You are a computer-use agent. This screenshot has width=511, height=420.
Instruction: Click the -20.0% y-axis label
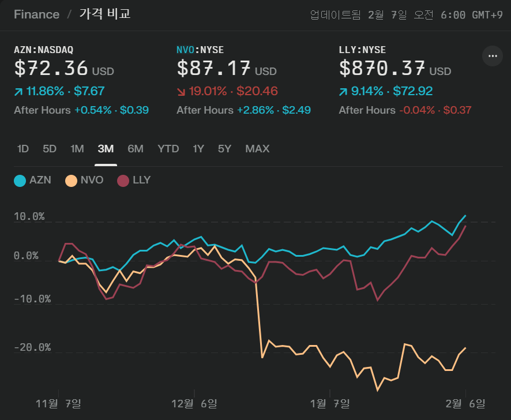32,348
